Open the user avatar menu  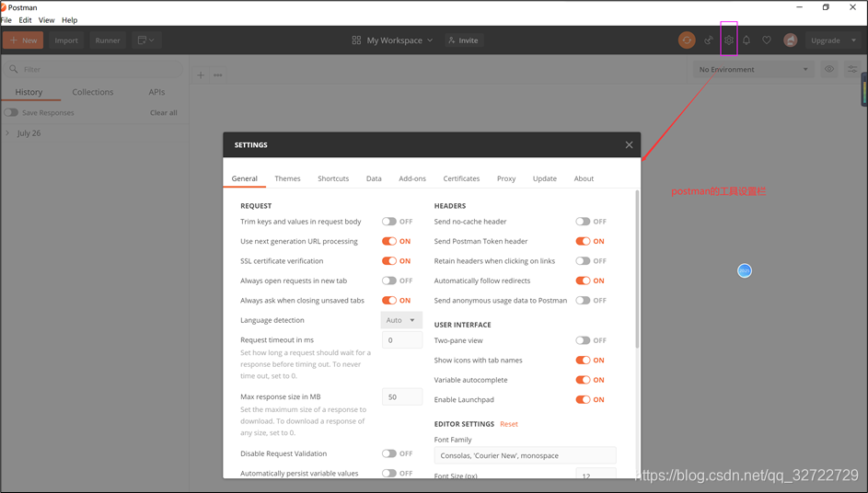(791, 40)
